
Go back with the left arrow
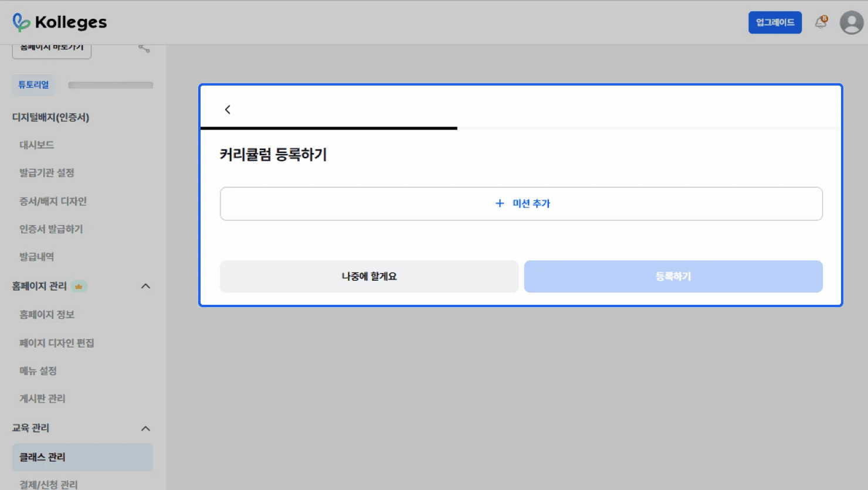[228, 110]
